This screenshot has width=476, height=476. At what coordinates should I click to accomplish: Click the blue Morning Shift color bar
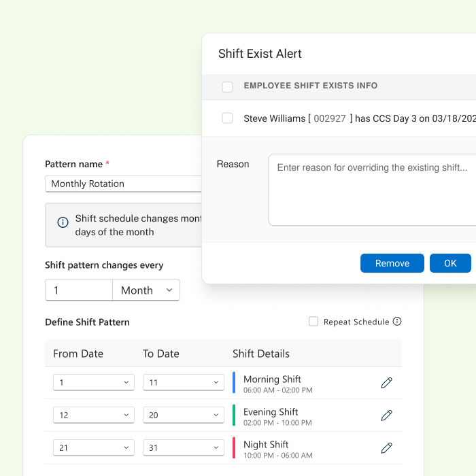coord(234,383)
